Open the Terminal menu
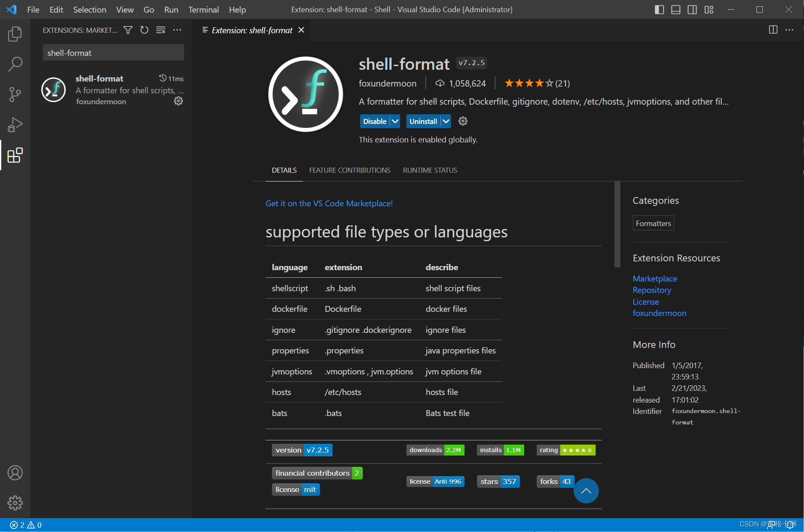 [203, 10]
